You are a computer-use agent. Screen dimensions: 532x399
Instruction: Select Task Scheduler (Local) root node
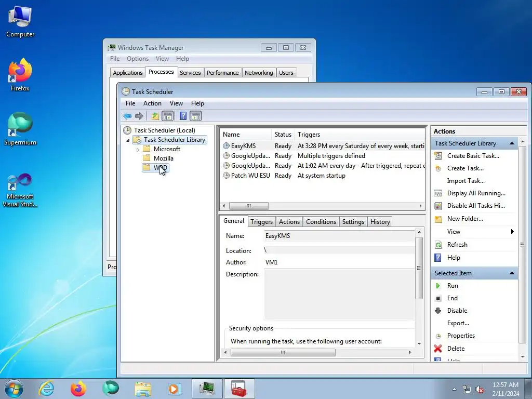(x=165, y=130)
